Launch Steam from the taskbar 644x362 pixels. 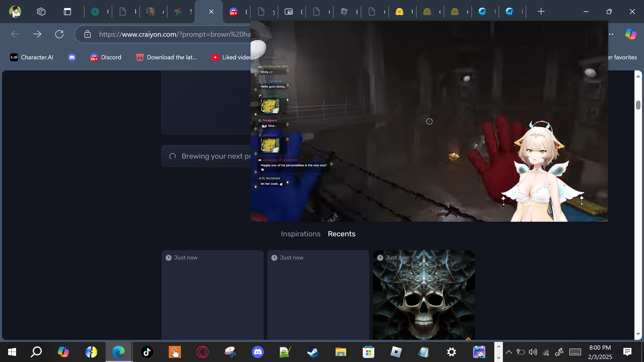point(313,352)
